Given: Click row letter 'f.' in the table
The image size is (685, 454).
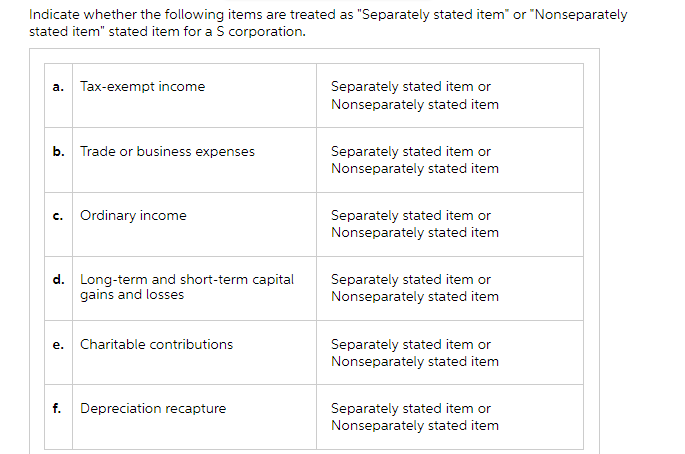Looking at the screenshot, I should tap(58, 409).
